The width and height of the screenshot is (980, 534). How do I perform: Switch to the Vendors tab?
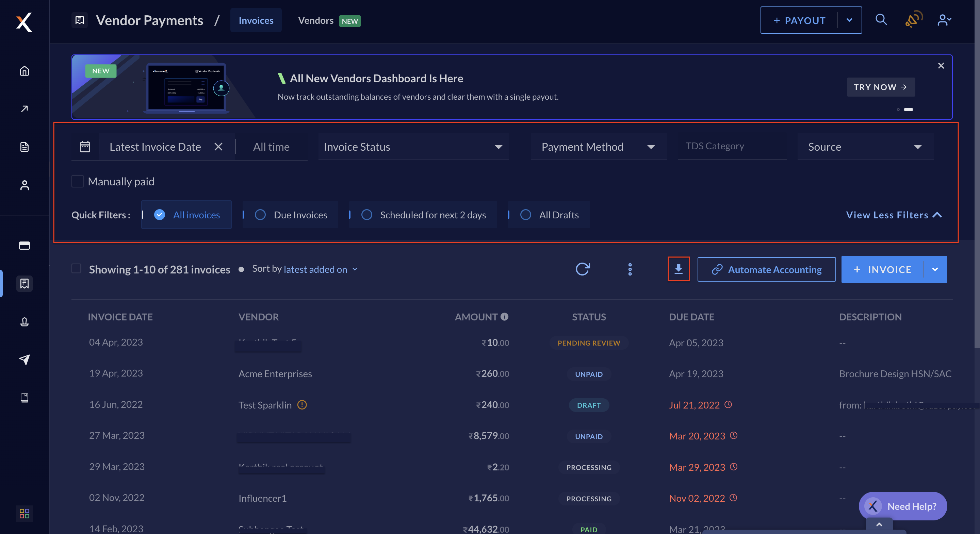(316, 20)
